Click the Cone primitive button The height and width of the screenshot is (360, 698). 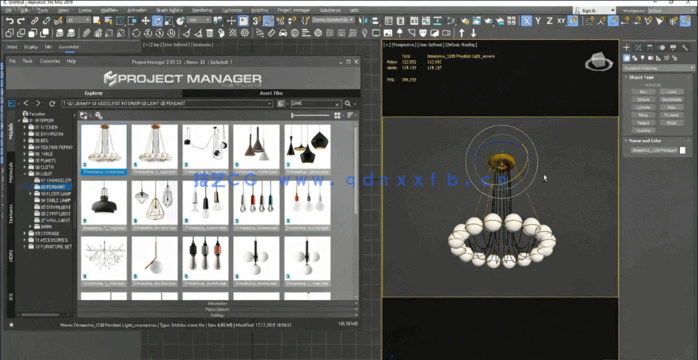pos(671,92)
